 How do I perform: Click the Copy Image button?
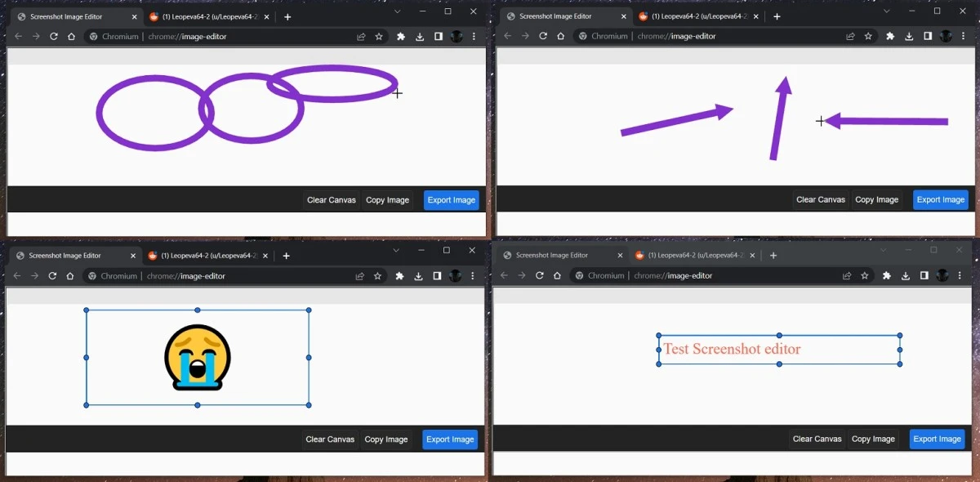pyautogui.click(x=387, y=199)
